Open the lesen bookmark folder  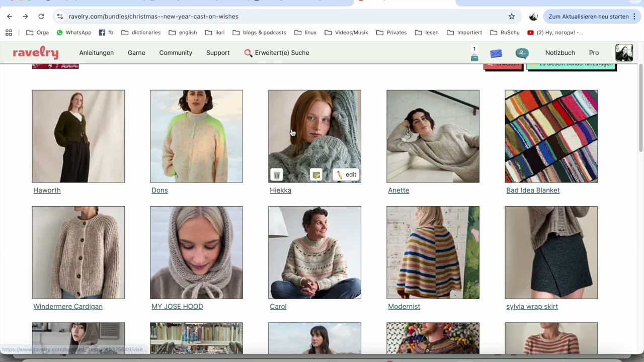[x=427, y=33]
